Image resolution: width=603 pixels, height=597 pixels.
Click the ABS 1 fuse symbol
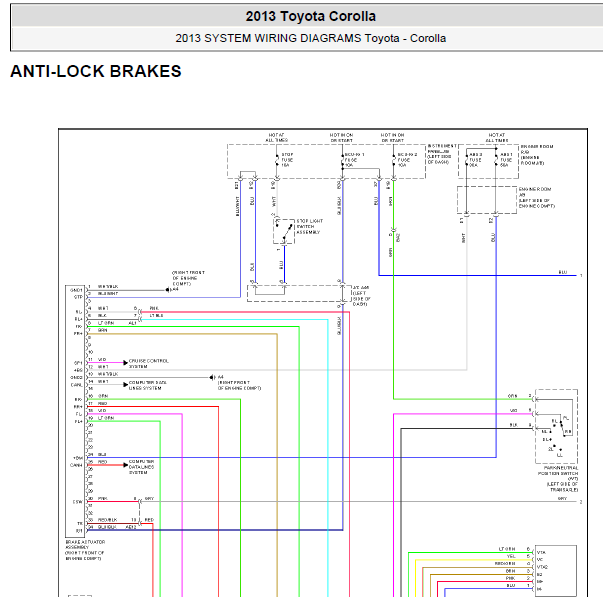tap(496, 158)
